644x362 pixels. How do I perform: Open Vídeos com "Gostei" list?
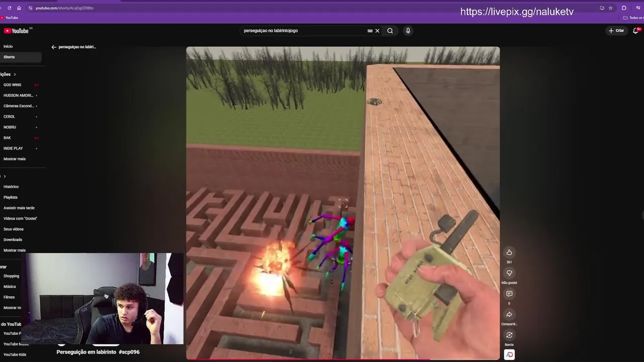20,218
